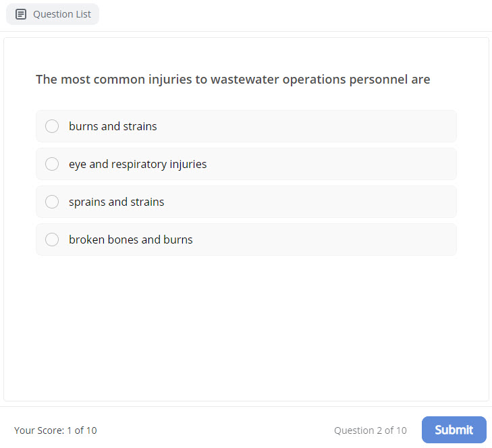Pick the 'broken bones and burns' radio circle

[52, 240]
